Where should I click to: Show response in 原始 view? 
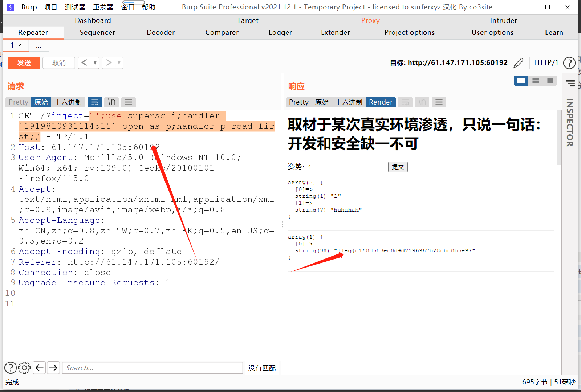[x=322, y=102]
